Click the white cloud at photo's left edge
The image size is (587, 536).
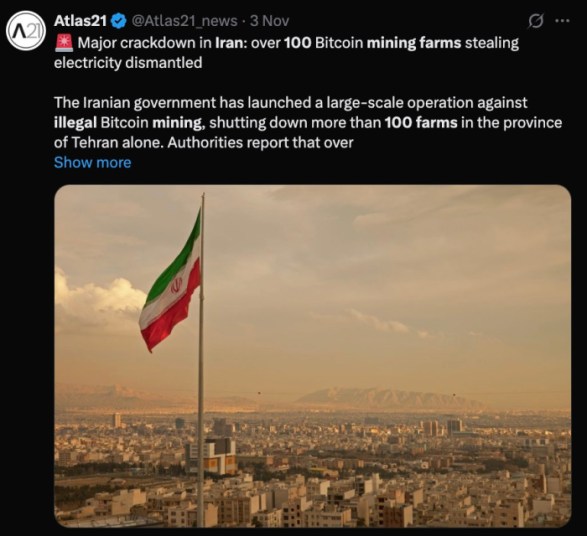(x=99, y=298)
